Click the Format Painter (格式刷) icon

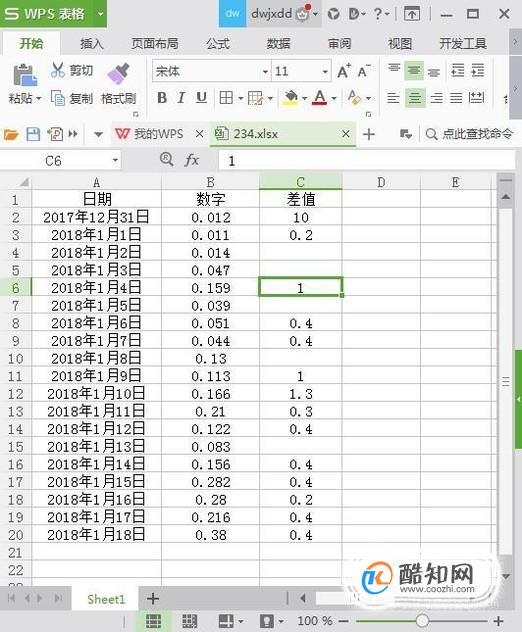119,74
